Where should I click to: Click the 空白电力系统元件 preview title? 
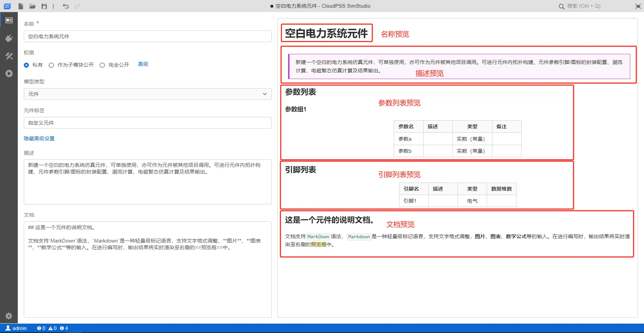click(326, 33)
